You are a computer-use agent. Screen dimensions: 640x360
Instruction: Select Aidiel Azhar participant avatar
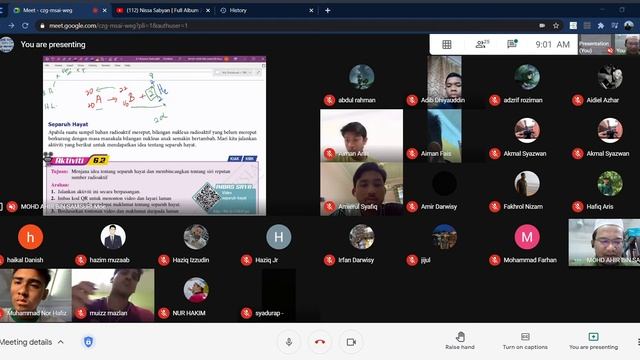610,77
